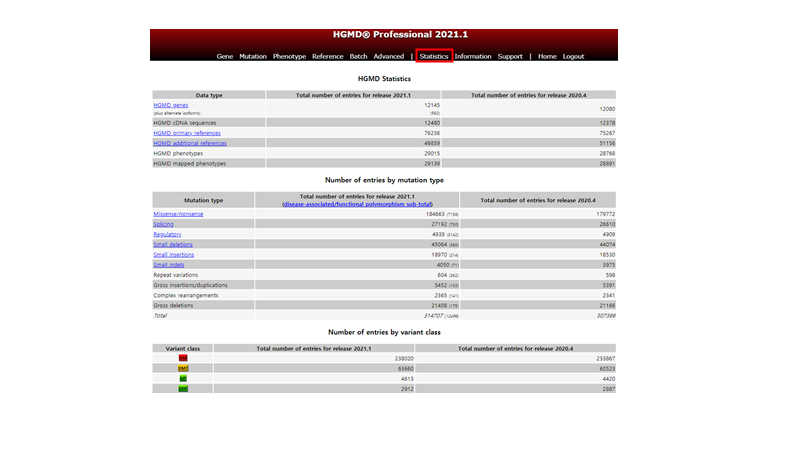Open the Mutation menu item

253,56
